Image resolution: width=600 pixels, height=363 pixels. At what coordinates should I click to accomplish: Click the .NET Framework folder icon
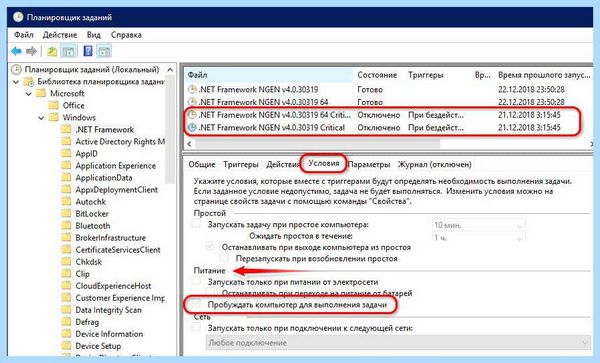click(x=67, y=129)
